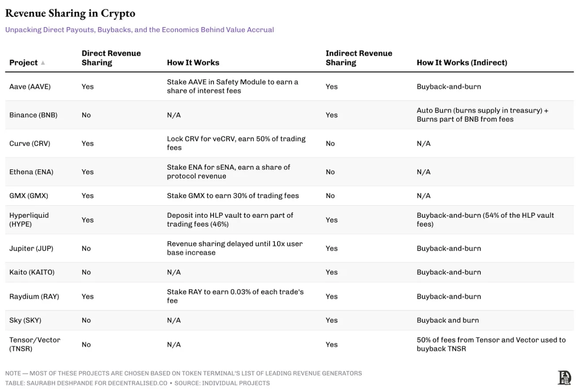Select the Kaito (KAITO) row name
Image resolution: width=579 pixels, height=392 pixels.
tap(32, 272)
